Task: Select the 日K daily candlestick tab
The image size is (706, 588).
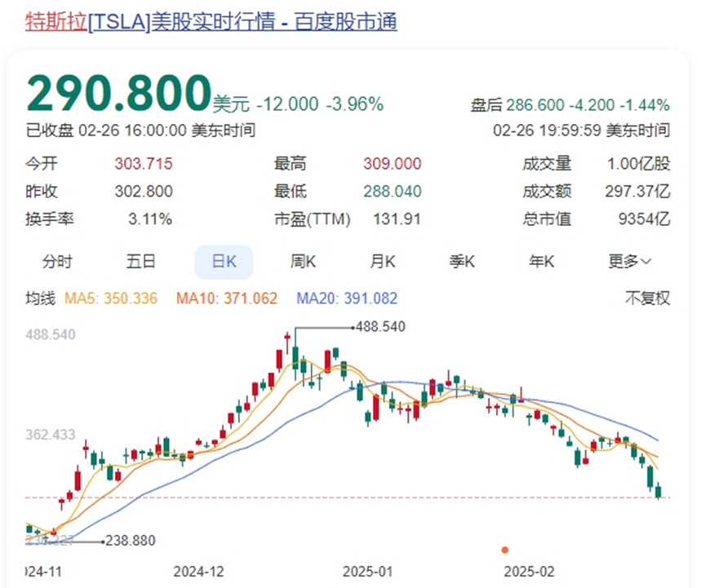Action: coord(223,262)
